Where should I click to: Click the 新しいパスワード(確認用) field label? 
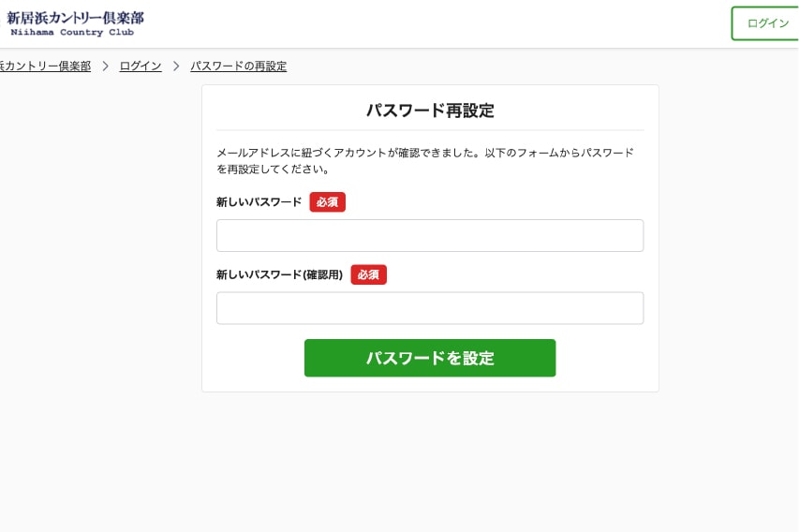pyautogui.click(x=279, y=274)
